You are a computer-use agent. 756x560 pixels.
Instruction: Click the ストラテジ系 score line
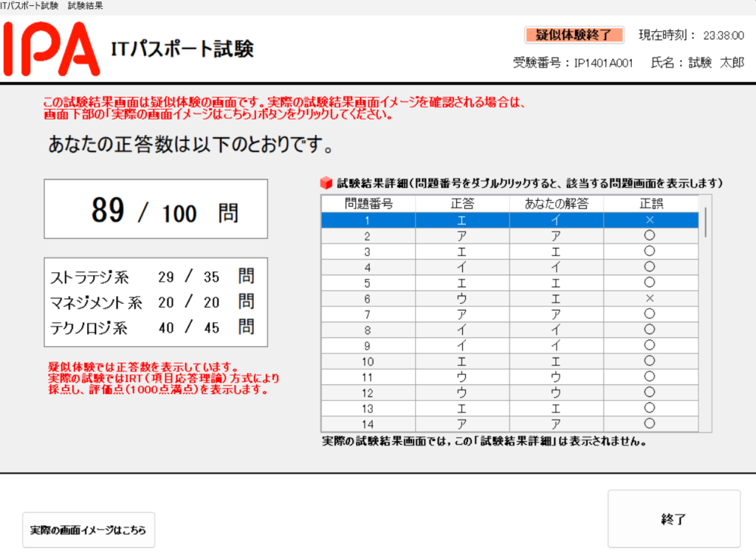pos(152,277)
